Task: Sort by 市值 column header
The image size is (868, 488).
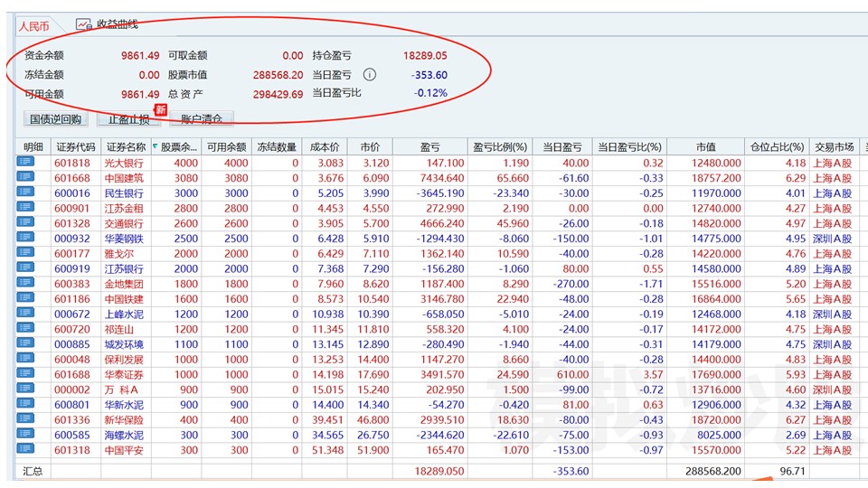Action: click(x=706, y=147)
